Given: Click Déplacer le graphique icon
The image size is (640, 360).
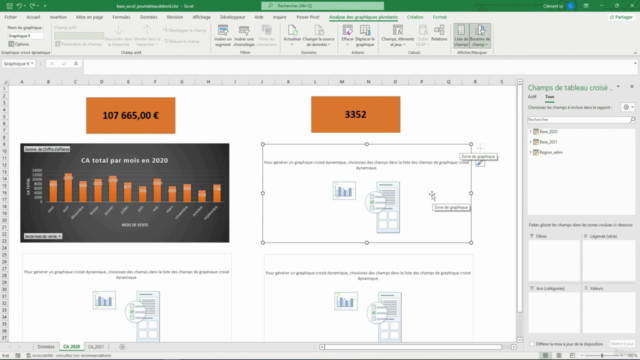Looking at the screenshot, I should pos(365,31).
